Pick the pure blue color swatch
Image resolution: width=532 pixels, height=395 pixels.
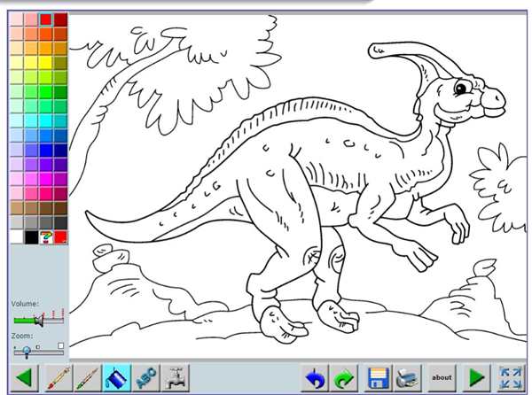click(46, 150)
